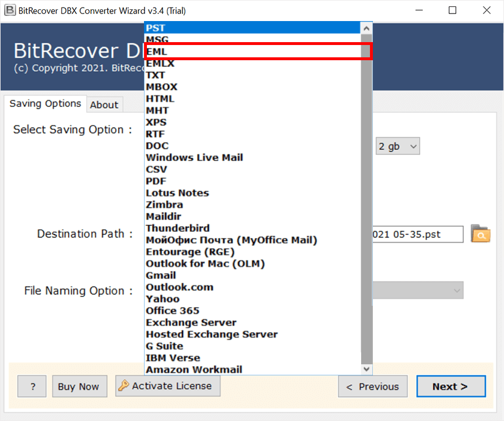Click the BitRecover app logo in title bar
Image resolution: width=504 pixels, height=421 pixels.
click(9, 11)
